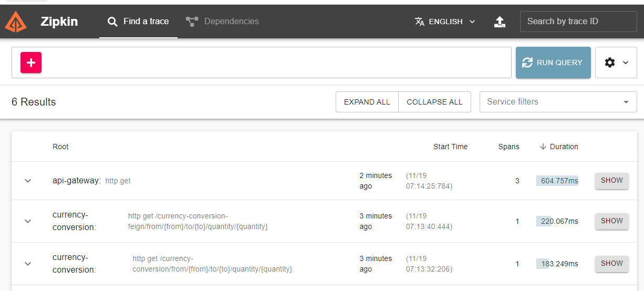The height and width of the screenshot is (291, 644).
Task: Add a search criterion with plus button
Action: click(31, 63)
